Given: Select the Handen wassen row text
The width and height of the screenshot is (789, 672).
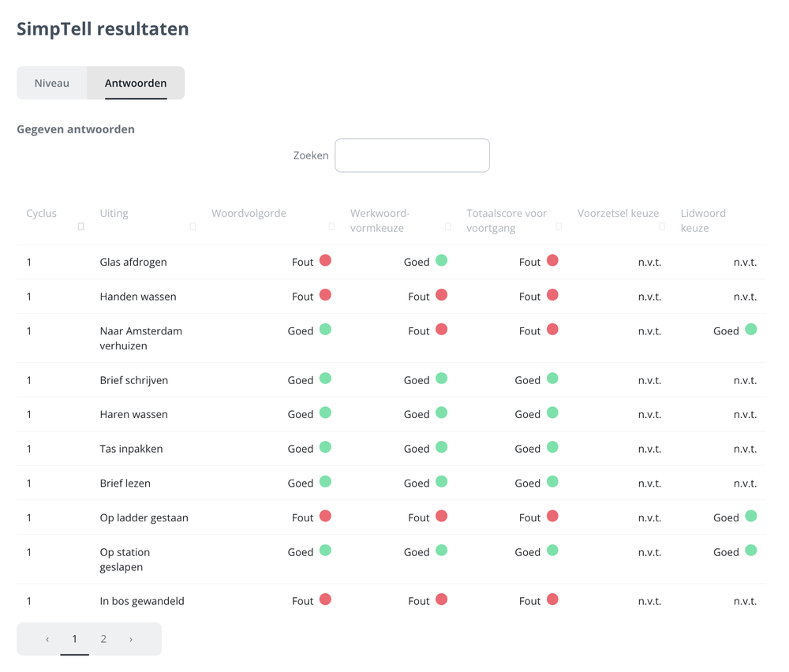Looking at the screenshot, I should pos(138,297).
